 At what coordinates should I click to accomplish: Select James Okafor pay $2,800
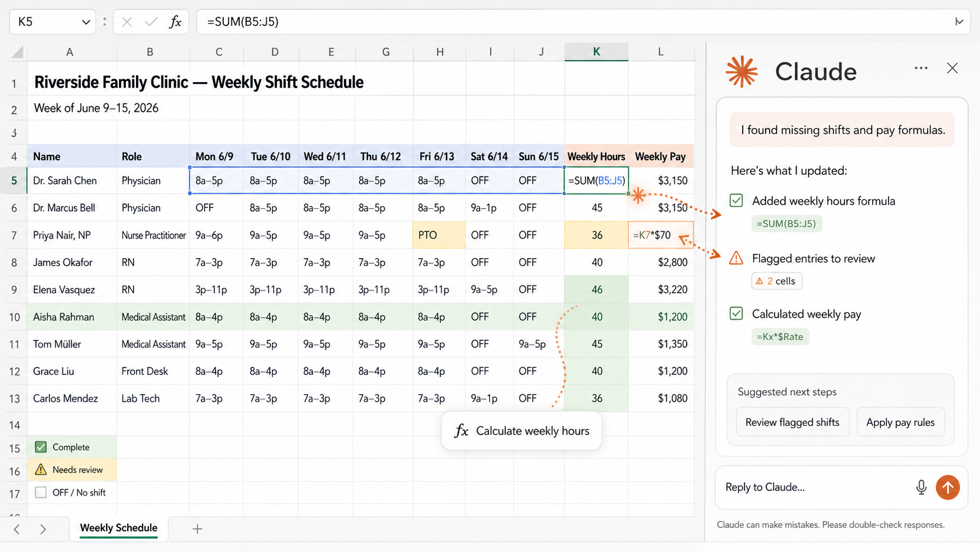pyautogui.click(x=661, y=262)
